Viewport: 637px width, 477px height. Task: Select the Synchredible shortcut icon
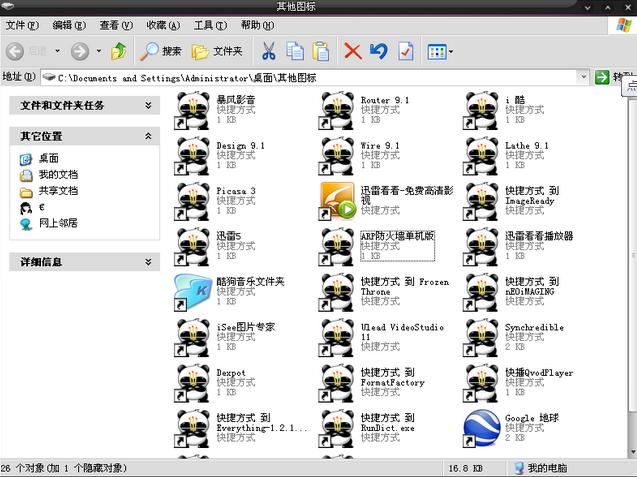tap(481, 338)
